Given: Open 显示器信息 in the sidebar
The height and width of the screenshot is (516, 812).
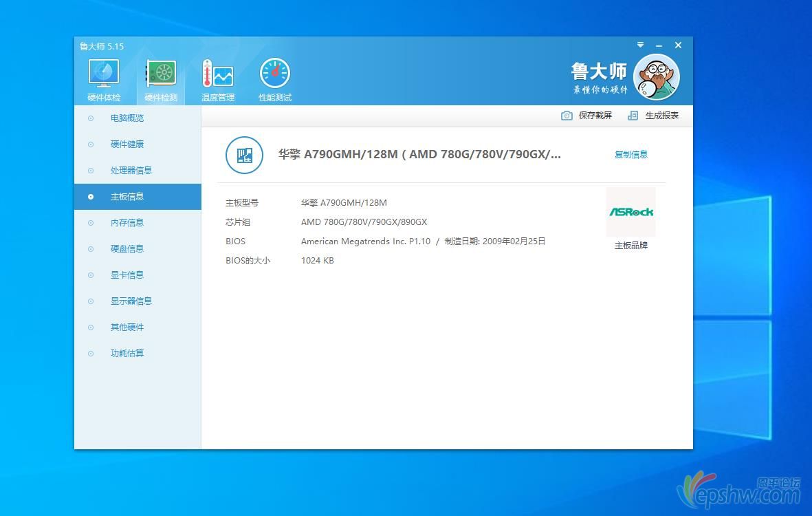Looking at the screenshot, I should click(x=138, y=301).
